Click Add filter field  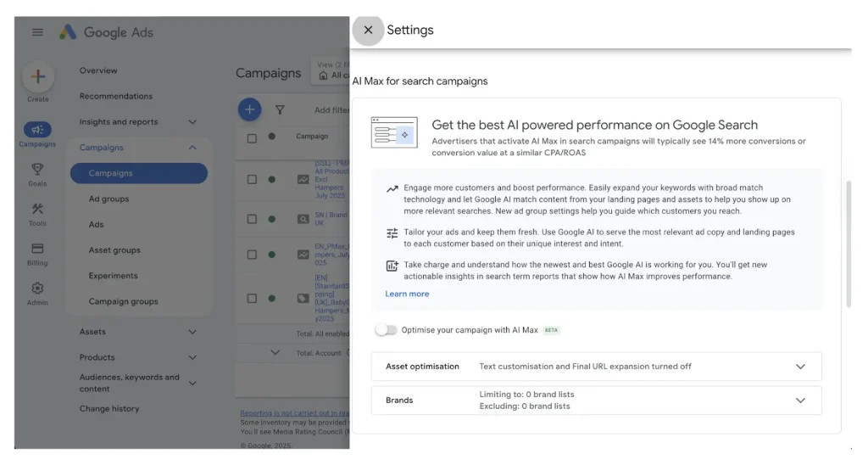331,110
